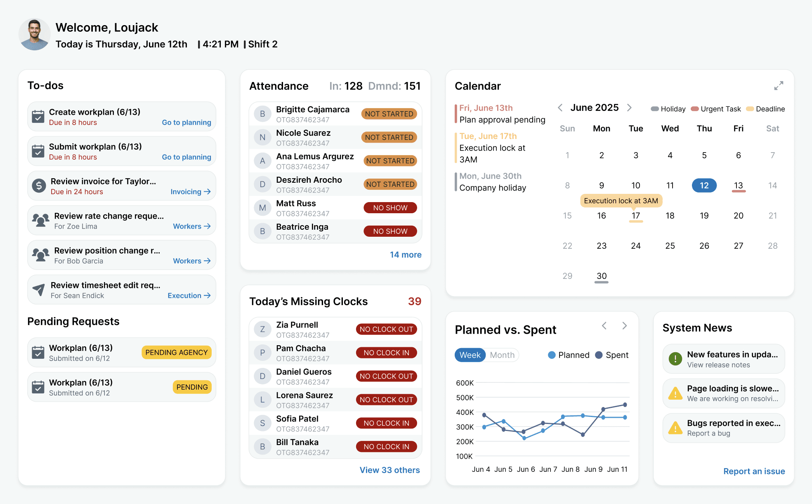Screen dimensions: 812x504
Task: Click the dollar sign invoice icon
Action: (x=39, y=186)
